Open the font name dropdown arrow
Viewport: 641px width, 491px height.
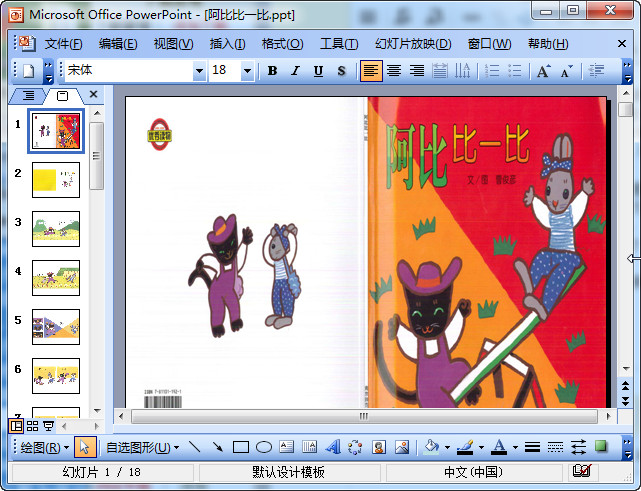[x=199, y=71]
